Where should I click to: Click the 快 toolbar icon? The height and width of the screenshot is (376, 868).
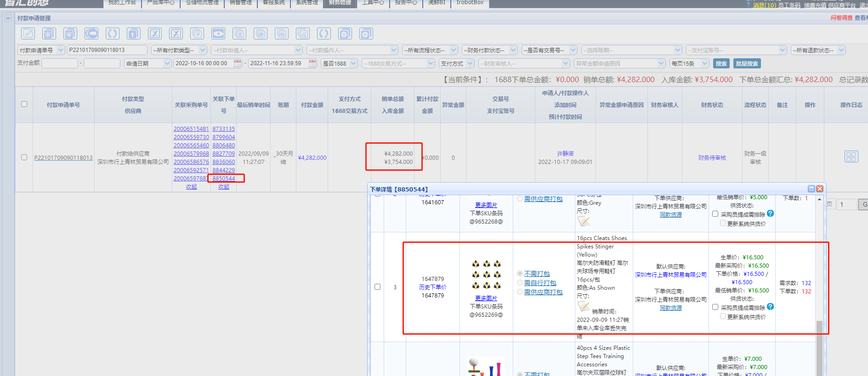pos(282,34)
